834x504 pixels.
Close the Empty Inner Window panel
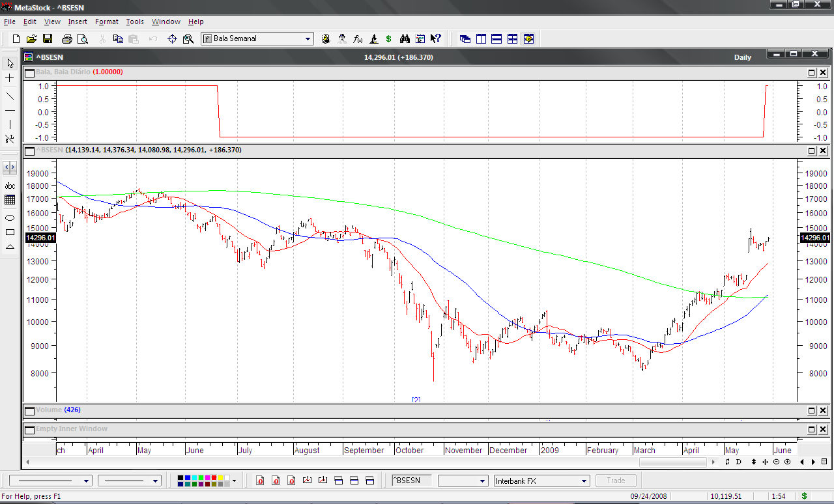click(823, 430)
